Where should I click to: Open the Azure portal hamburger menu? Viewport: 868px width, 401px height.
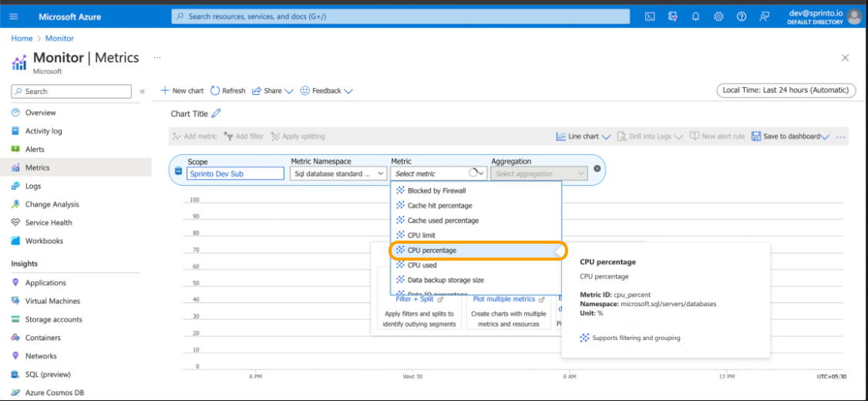click(14, 17)
